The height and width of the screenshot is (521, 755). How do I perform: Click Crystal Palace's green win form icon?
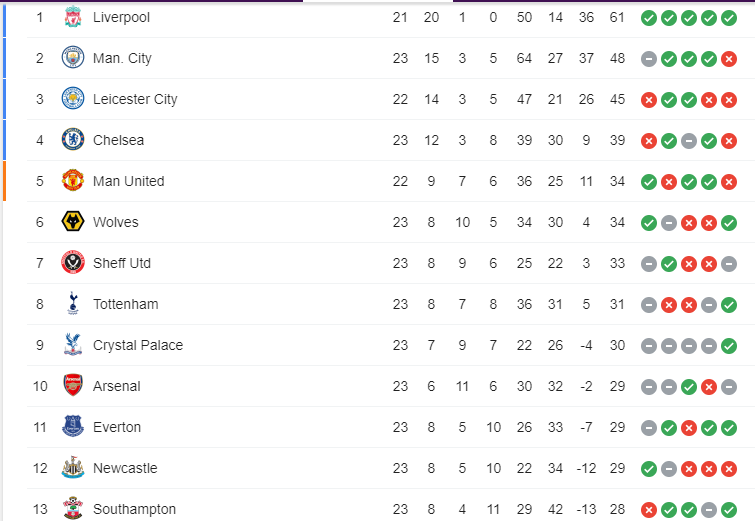click(729, 345)
